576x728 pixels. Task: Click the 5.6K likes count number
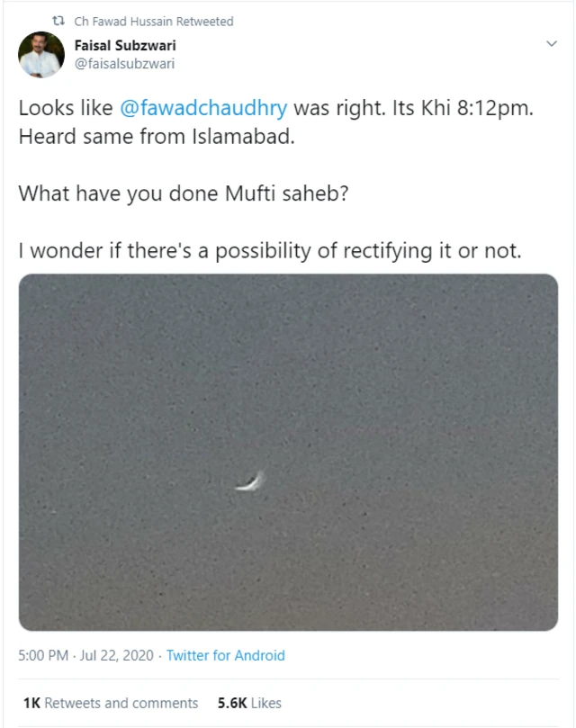[x=232, y=703]
